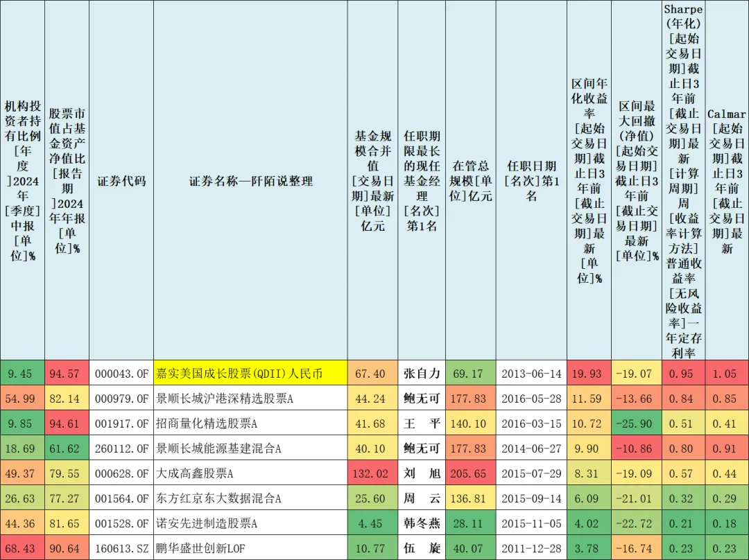Click the 在管总规模 column header
Viewport: 749px width, 560px height.
(470, 181)
